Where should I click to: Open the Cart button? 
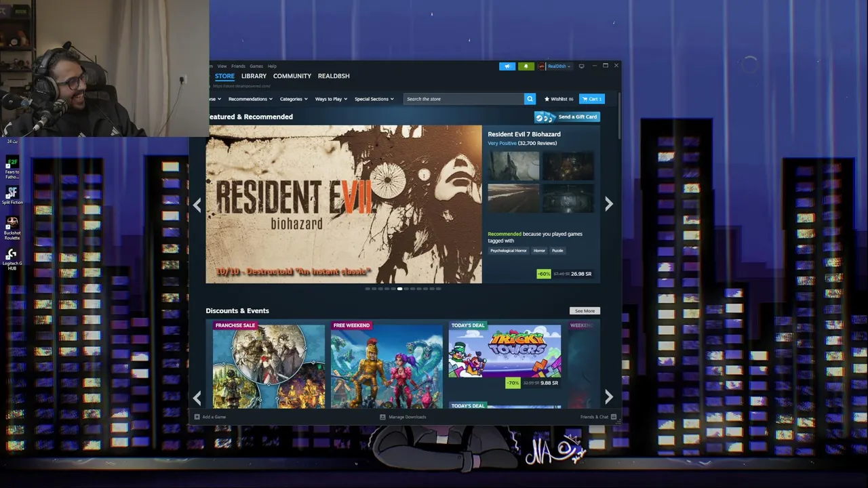[591, 99]
